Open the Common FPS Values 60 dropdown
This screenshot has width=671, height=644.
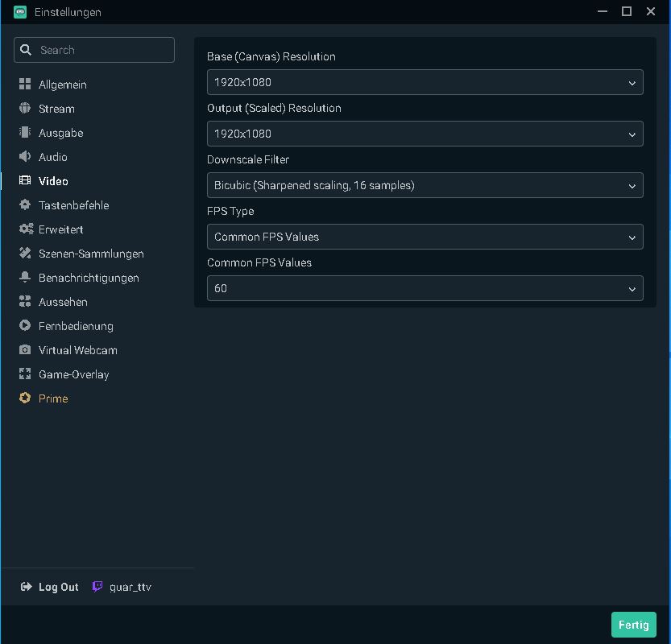[425, 288]
